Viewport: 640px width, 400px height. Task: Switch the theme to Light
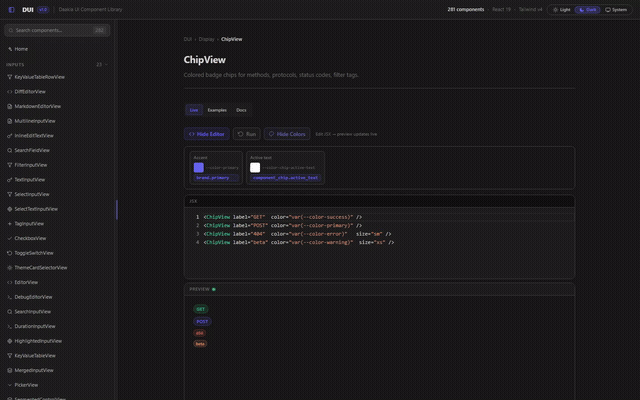pos(561,9)
